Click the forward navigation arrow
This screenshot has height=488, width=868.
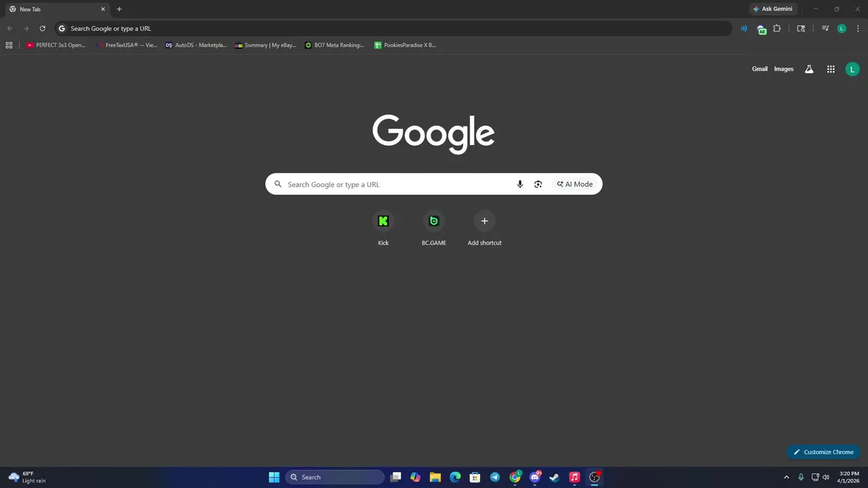(x=26, y=28)
